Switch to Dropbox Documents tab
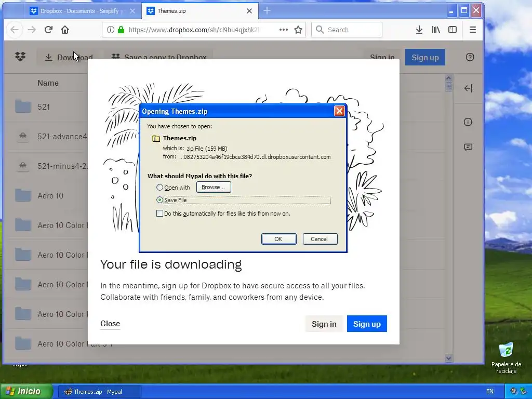532x399 pixels. coord(83,11)
